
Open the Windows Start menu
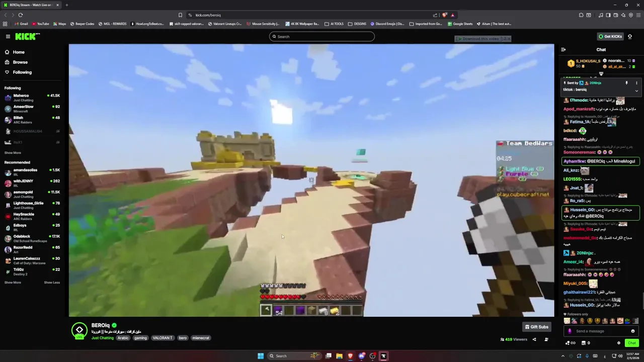(x=260, y=356)
